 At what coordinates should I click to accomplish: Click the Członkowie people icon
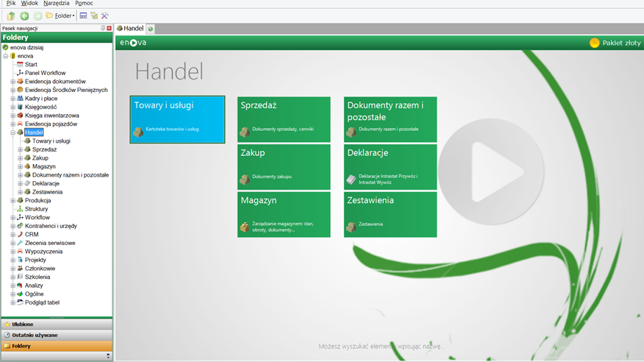click(x=20, y=269)
